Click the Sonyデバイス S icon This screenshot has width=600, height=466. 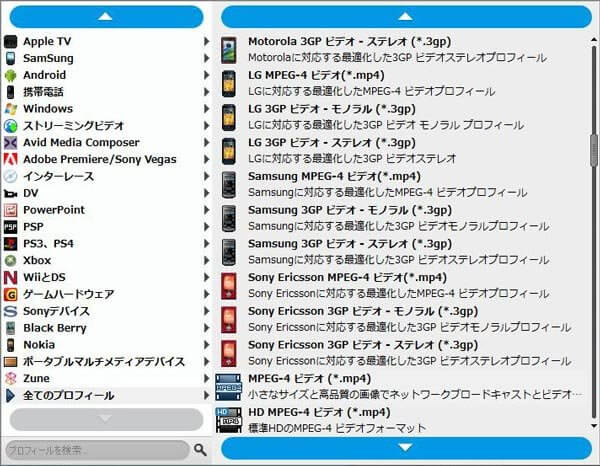coord(11,311)
